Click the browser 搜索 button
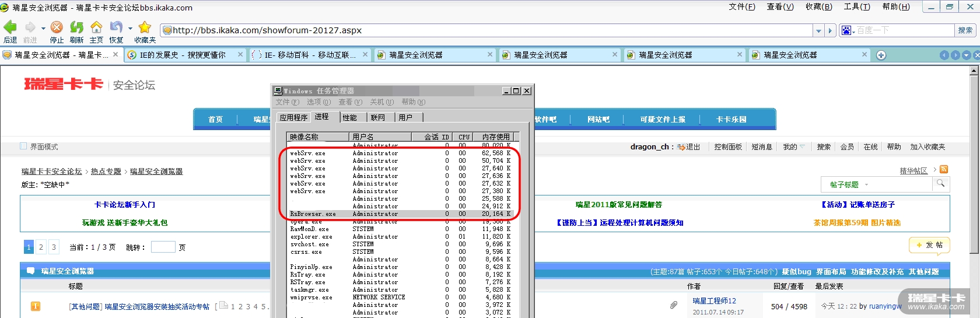Viewport: 980px width, 318px height. pyautogui.click(x=965, y=30)
